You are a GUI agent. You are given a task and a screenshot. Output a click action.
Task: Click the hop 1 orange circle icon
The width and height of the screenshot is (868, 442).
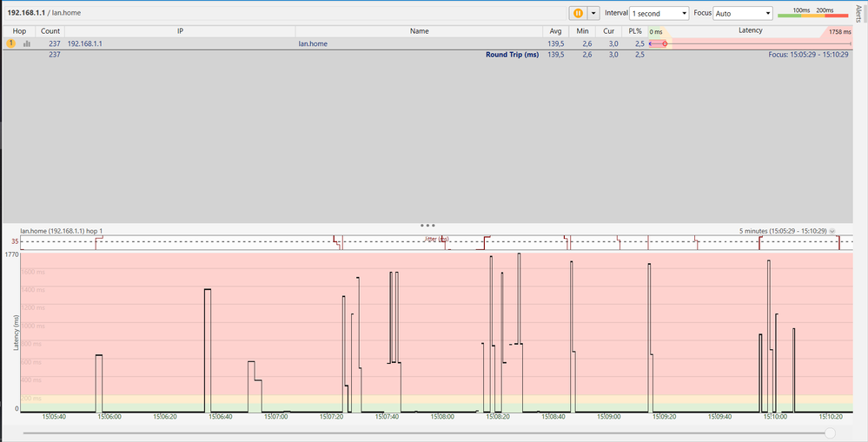click(x=11, y=43)
